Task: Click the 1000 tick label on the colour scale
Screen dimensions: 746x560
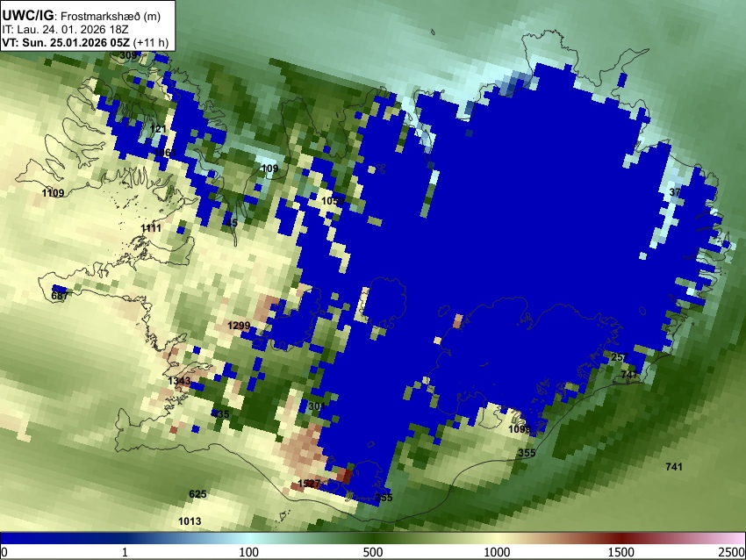Action: (x=497, y=552)
